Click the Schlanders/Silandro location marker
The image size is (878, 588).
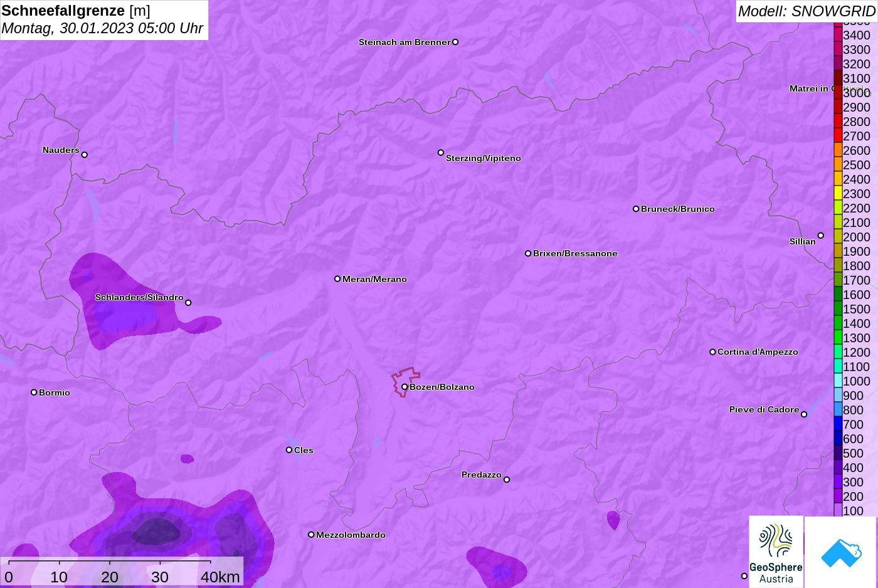pyautogui.click(x=188, y=303)
